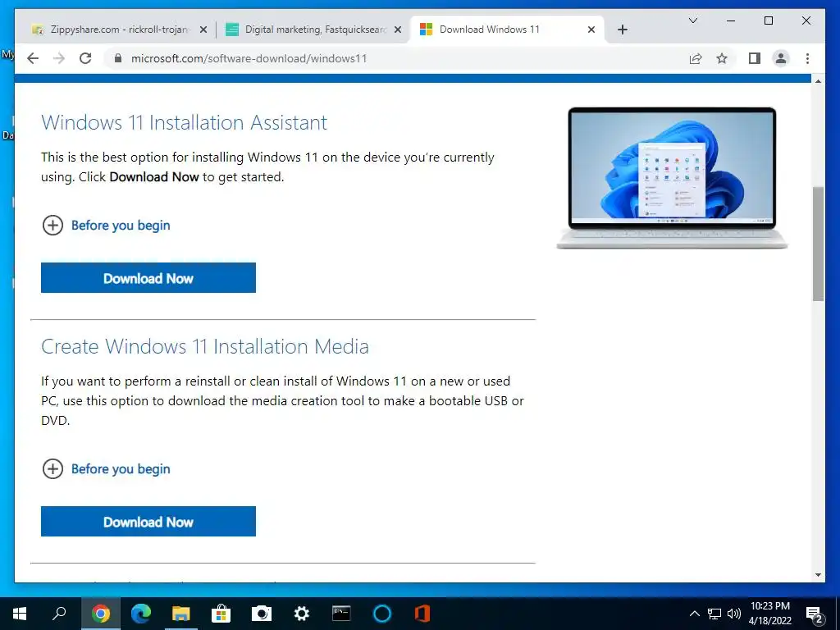Viewport: 840px width, 630px height.
Task: Download Now for Windows 11 Installation Assistant
Action: (x=148, y=277)
